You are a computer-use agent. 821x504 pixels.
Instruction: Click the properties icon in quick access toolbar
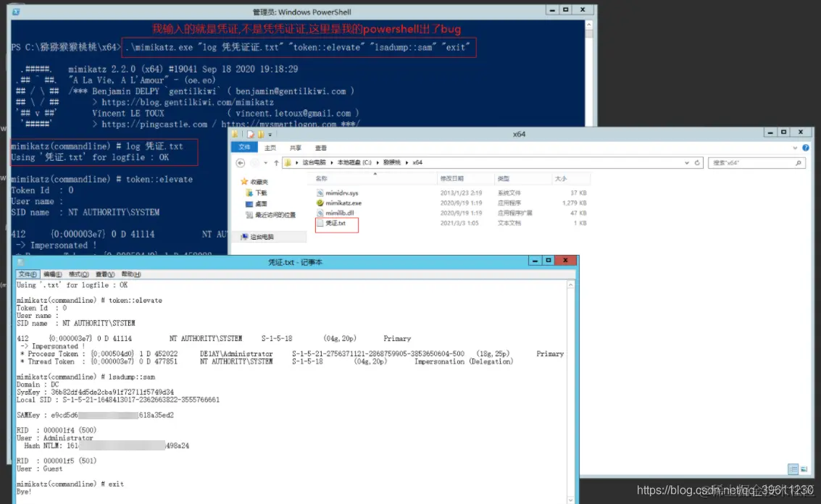pos(251,135)
